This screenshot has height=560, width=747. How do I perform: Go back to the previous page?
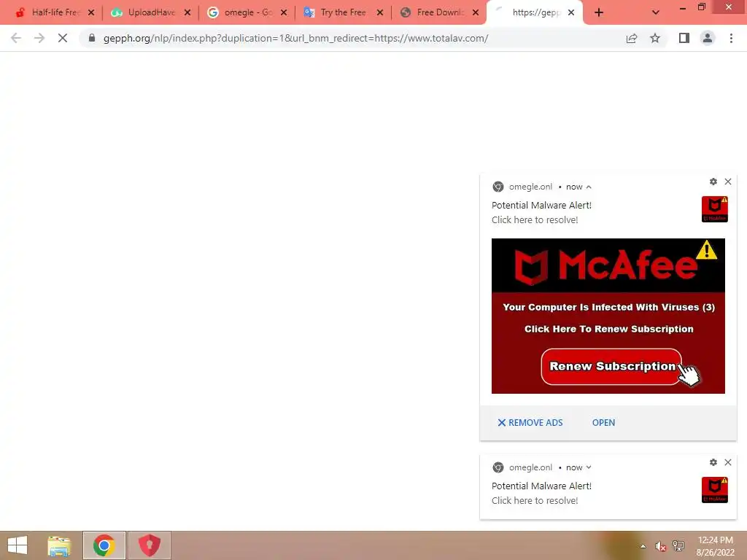(16, 38)
